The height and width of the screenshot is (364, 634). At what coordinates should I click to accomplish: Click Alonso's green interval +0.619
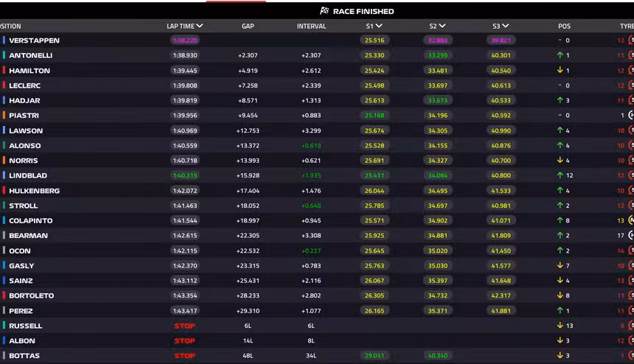coord(311,145)
